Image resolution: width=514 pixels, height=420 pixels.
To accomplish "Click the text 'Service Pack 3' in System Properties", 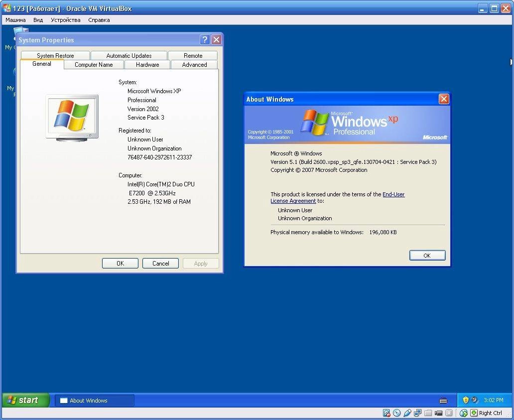I will coord(146,118).
